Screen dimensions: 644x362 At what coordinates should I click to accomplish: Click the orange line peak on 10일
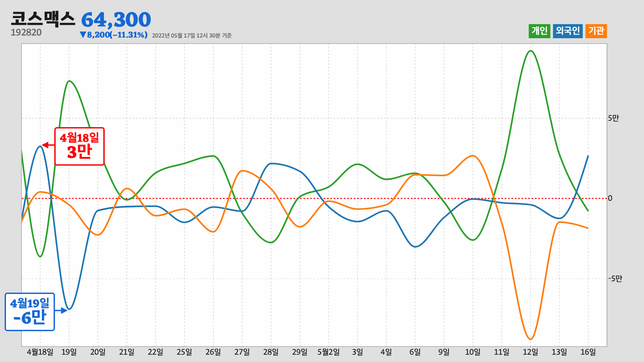pos(473,156)
